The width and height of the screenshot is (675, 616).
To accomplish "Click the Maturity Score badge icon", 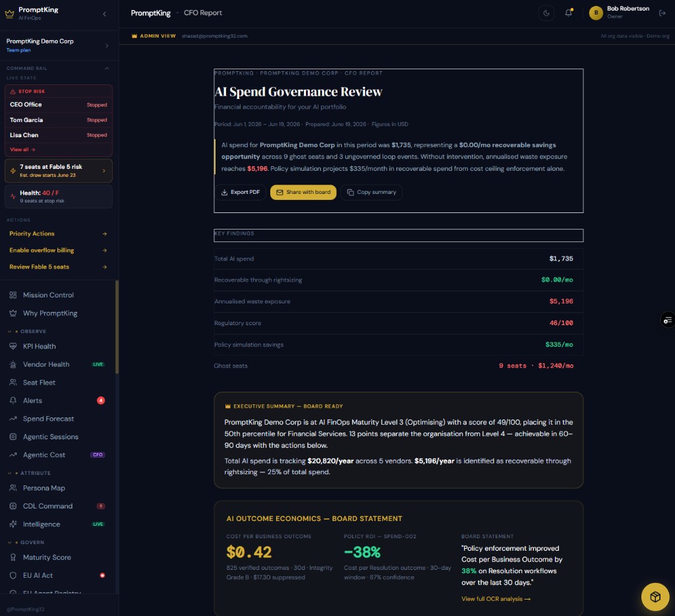I will click(x=13, y=557).
